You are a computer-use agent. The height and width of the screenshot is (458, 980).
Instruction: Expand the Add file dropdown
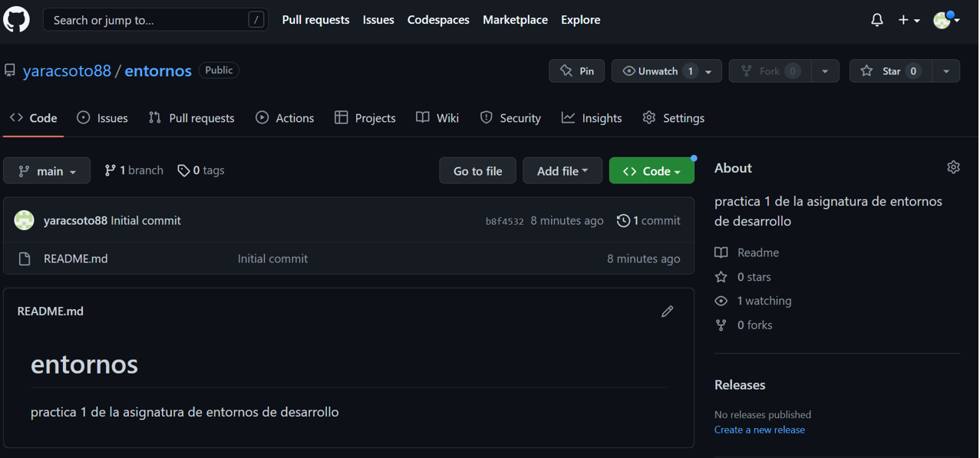563,170
